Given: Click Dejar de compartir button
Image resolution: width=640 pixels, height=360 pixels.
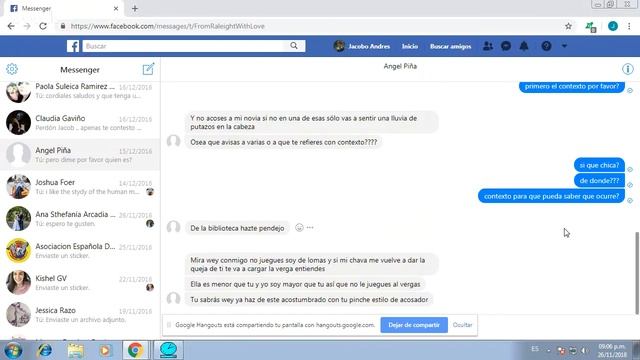Looking at the screenshot, I should tap(414, 325).
